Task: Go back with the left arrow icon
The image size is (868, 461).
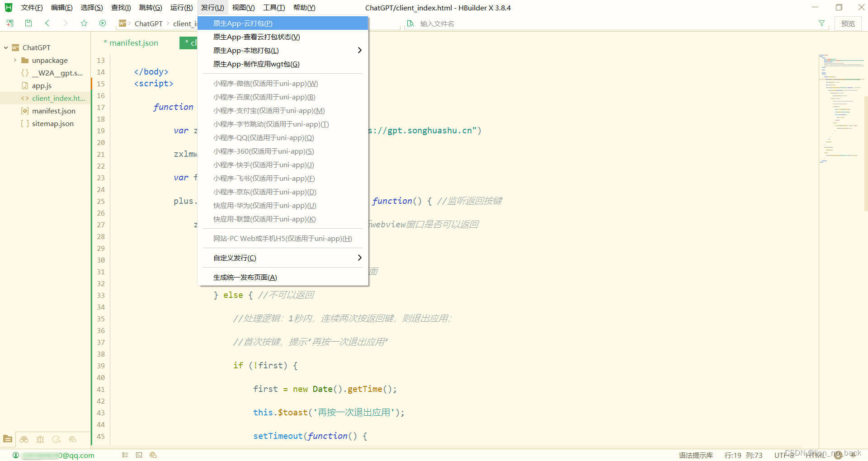Action: (x=47, y=23)
